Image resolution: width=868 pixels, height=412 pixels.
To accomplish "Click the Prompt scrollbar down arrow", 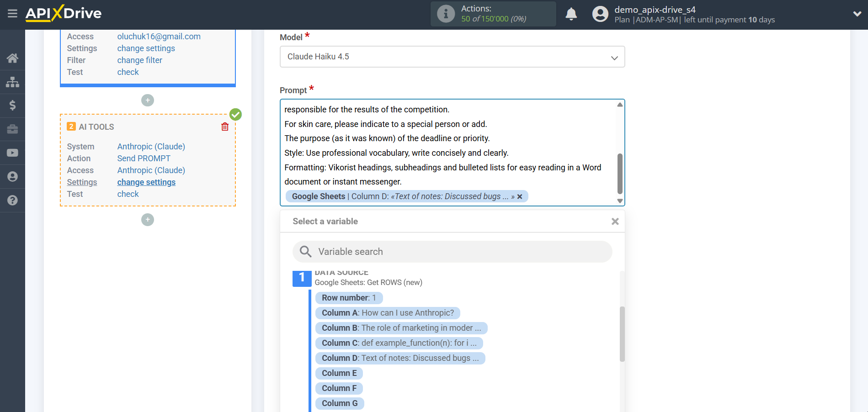I will tap(620, 201).
